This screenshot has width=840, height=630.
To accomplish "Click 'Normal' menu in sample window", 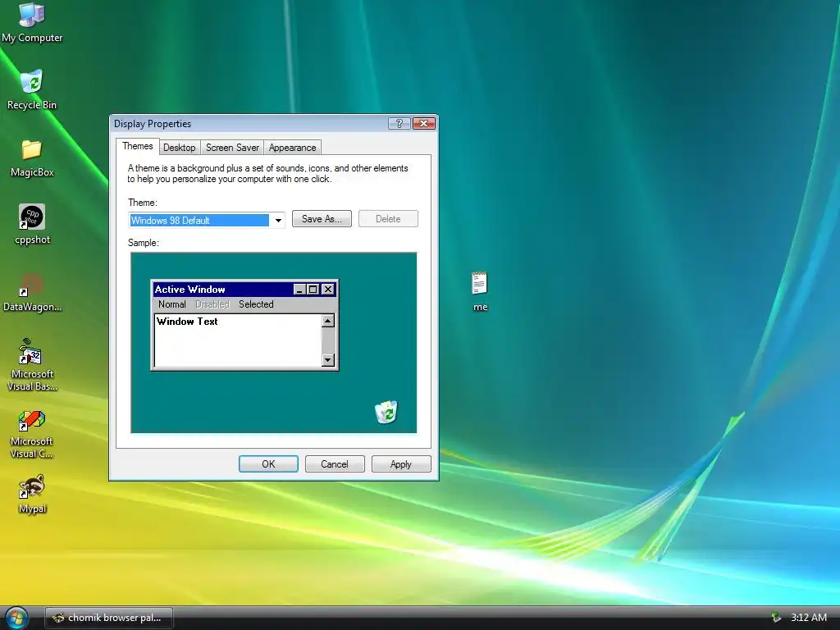I will pos(172,304).
